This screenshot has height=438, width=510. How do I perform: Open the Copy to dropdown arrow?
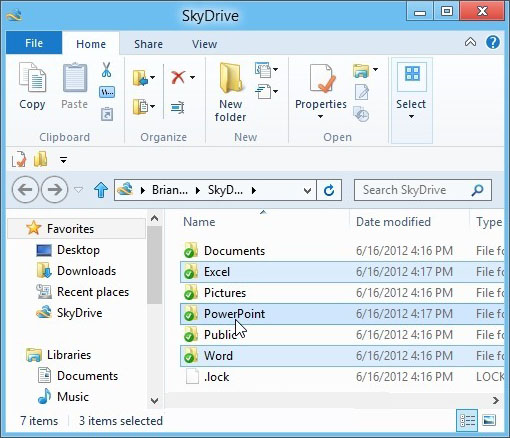tap(152, 106)
